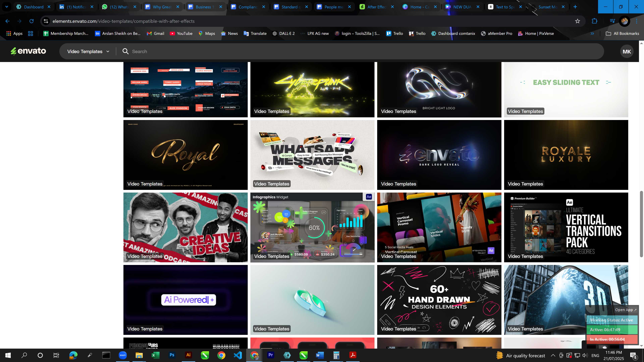The height and width of the screenshot is (362, 644).
Task: Open the media control icon in toolbar
Action: 612,21
